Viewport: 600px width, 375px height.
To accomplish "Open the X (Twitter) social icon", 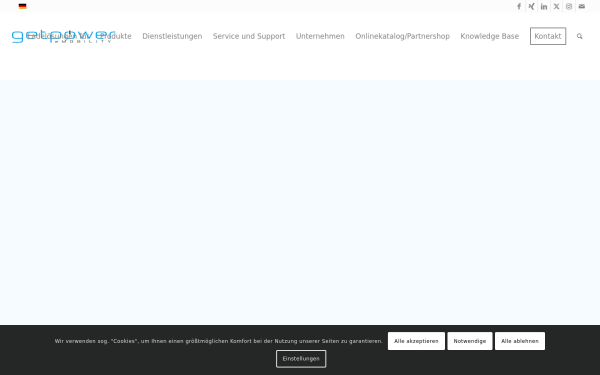I will coord(556,7).
